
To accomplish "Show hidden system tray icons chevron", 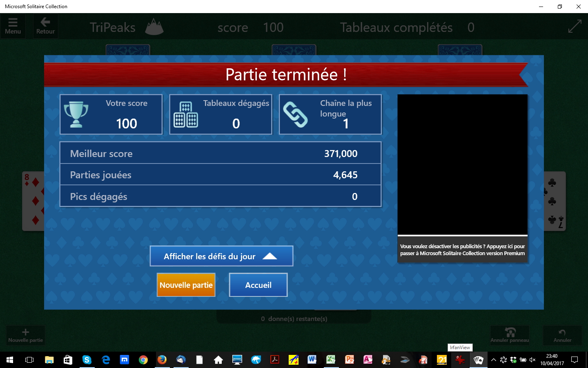I will [493, 360].
